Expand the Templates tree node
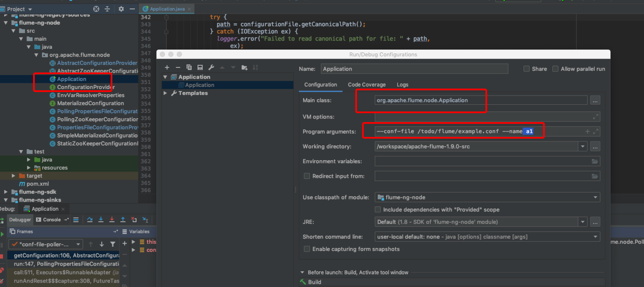 coord(165,93)
